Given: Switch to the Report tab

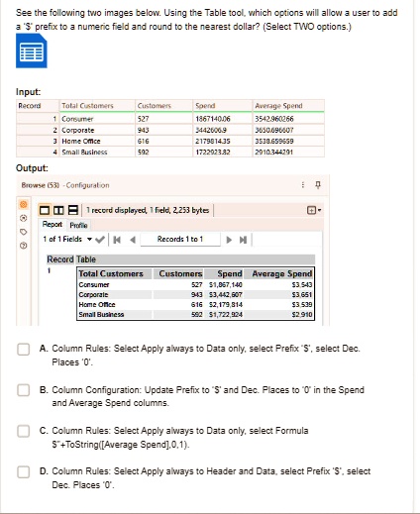Looking at the screenshot, I should 52,225.
